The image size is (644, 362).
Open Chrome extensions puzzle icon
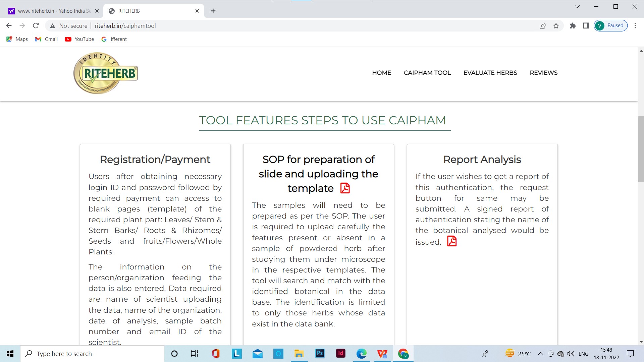(573, 26)
